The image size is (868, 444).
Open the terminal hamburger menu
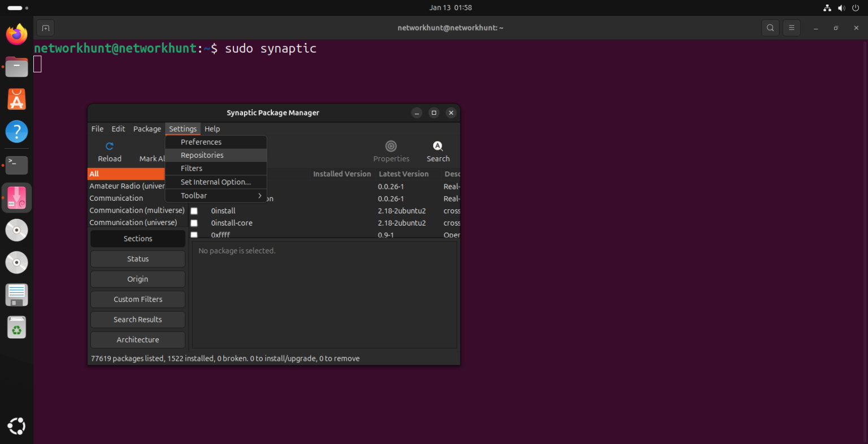[x=791, y=27]
